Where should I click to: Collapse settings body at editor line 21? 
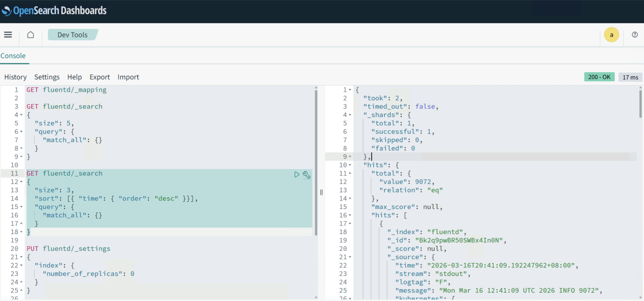point(21,257)
